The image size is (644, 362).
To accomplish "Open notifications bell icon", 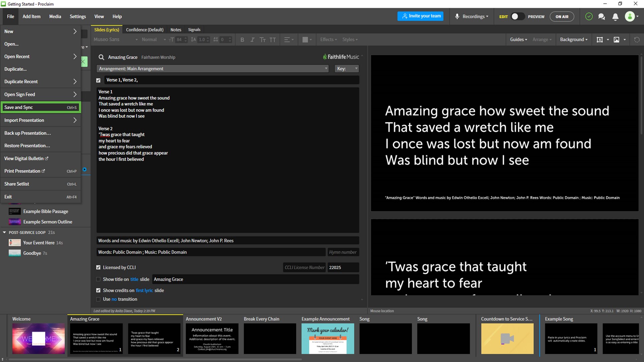I will click(x=615, y=16).
